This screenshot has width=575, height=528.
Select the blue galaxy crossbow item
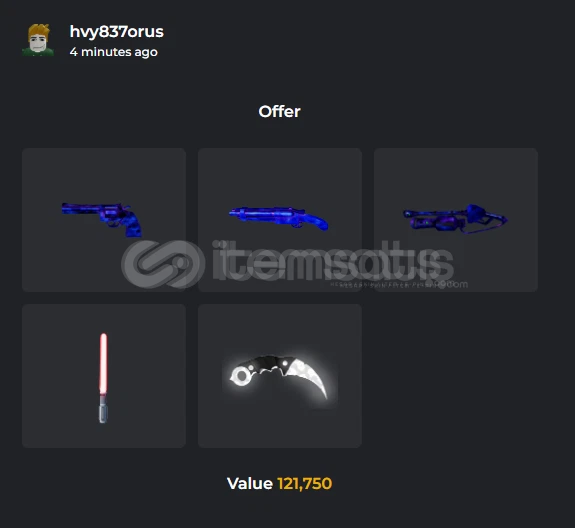(456, 220)
